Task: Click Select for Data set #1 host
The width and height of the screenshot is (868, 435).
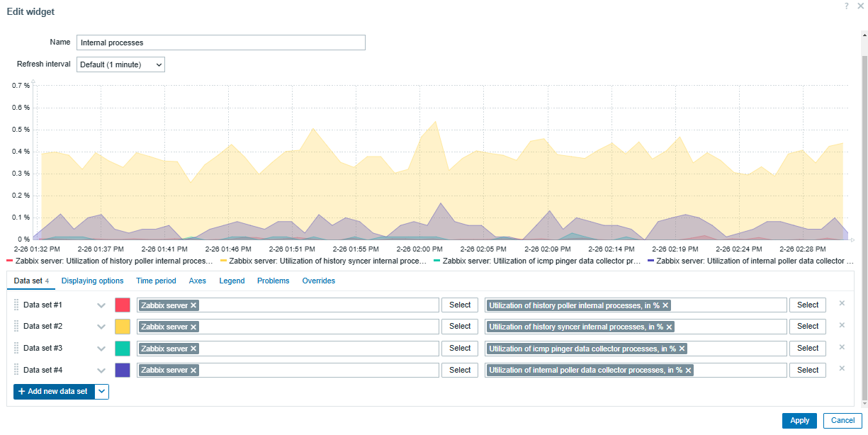Action: coord(460,305)
